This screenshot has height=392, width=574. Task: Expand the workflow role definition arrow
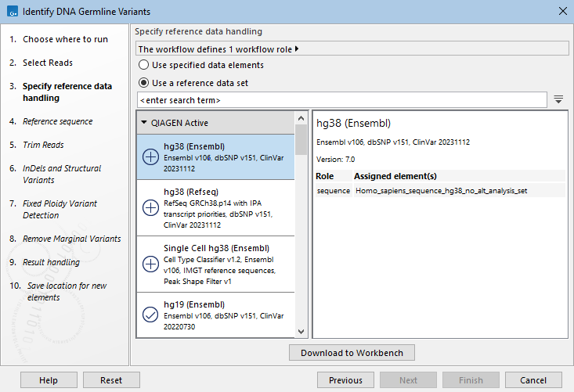pos(297,49)
